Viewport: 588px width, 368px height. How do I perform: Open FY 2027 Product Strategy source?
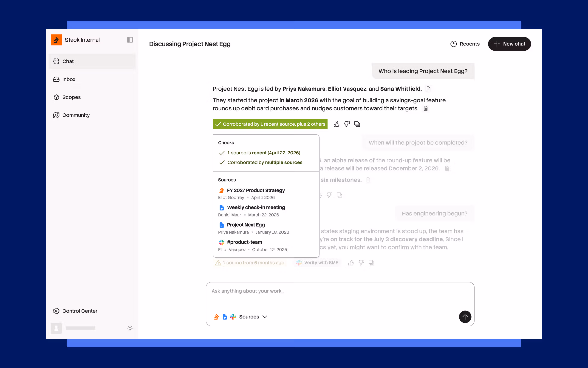[256, 190]
